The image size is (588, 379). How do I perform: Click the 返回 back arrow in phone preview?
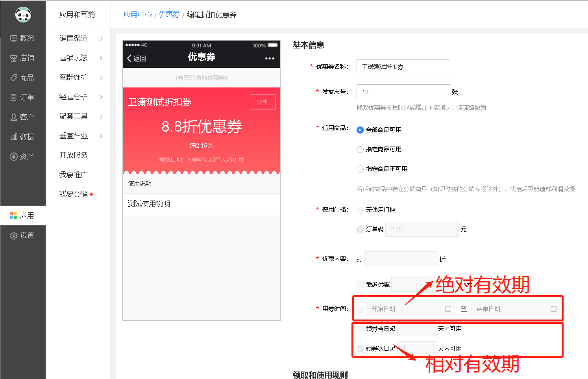(x=137, y=58)
